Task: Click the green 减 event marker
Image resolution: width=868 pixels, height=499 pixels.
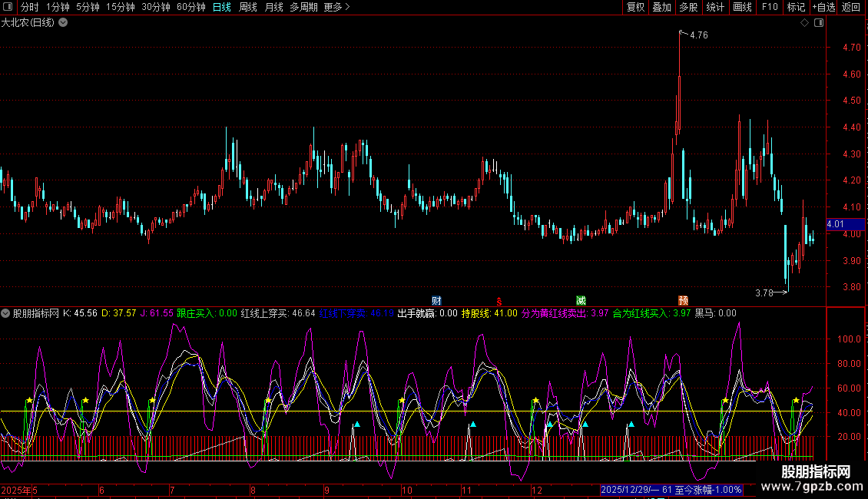Action: 581,300
